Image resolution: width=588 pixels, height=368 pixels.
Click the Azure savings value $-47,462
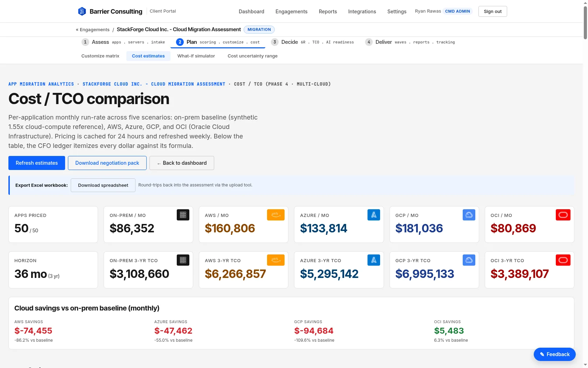[173, 331]
